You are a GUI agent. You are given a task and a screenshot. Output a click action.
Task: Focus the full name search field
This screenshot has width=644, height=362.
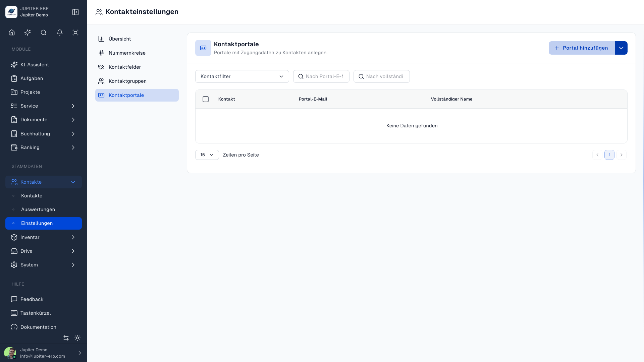click(382, 76)
